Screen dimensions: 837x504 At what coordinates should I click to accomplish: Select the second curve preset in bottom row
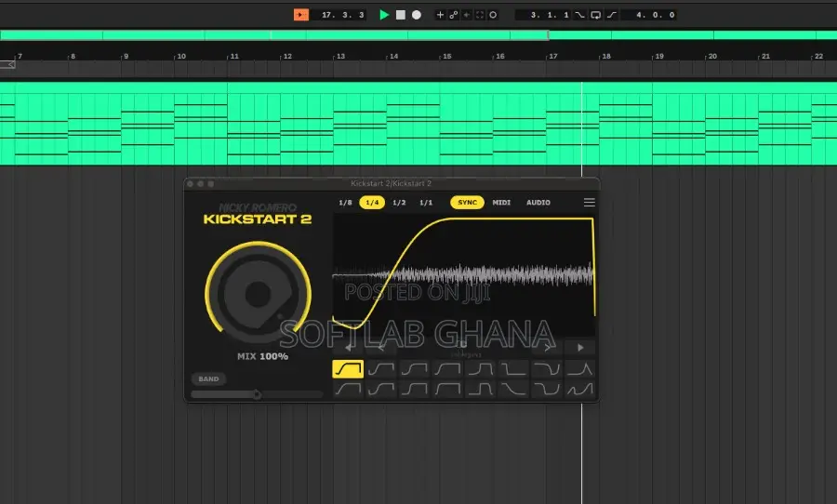tap(381, 390)
